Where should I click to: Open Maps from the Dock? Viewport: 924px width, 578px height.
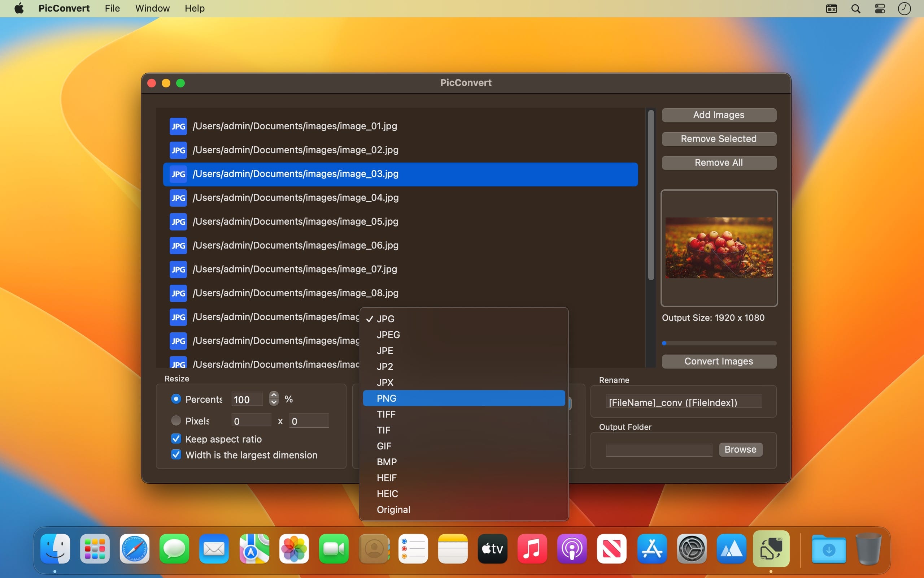point(254,549)
